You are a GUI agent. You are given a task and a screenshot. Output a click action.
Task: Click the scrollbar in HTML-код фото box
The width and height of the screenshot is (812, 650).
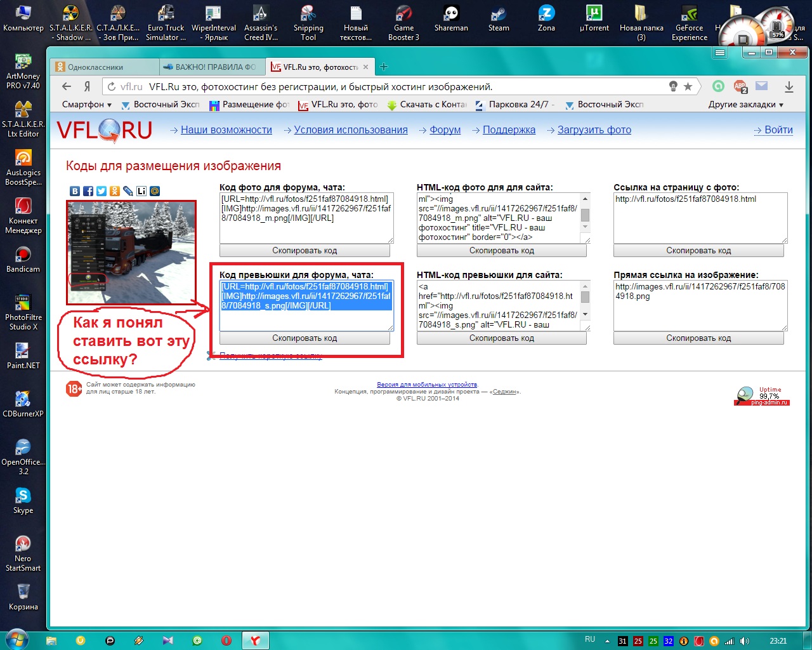[586, 216]
